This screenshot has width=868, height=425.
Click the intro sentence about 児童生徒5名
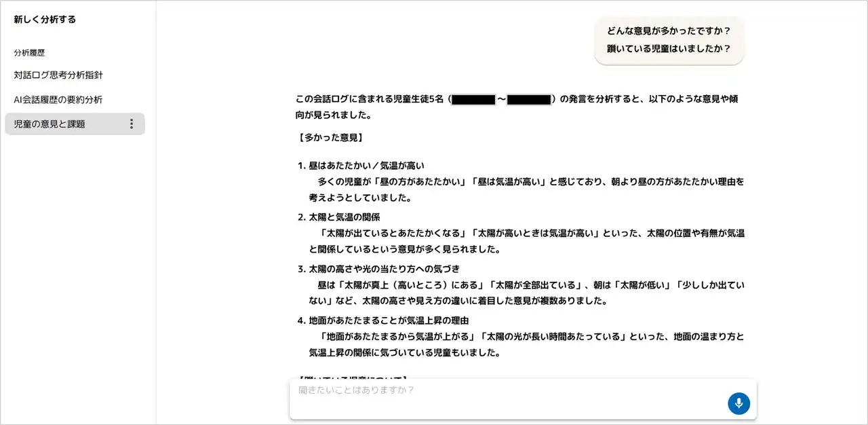click(x=517, y=107)
